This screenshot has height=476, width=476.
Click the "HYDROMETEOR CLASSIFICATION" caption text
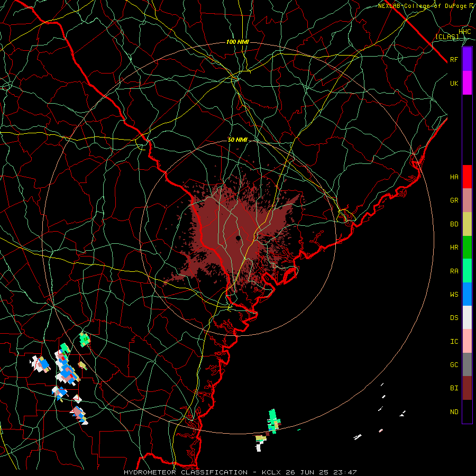[186, 472]
